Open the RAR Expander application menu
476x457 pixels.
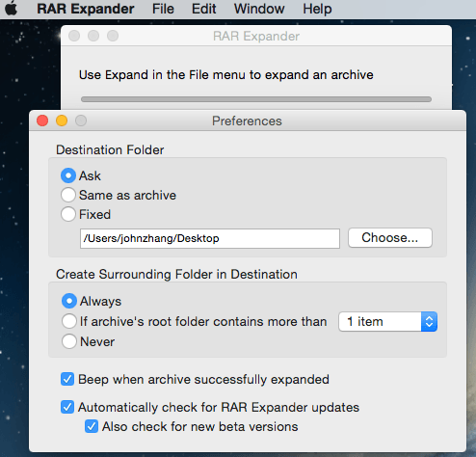pos(86,9)
